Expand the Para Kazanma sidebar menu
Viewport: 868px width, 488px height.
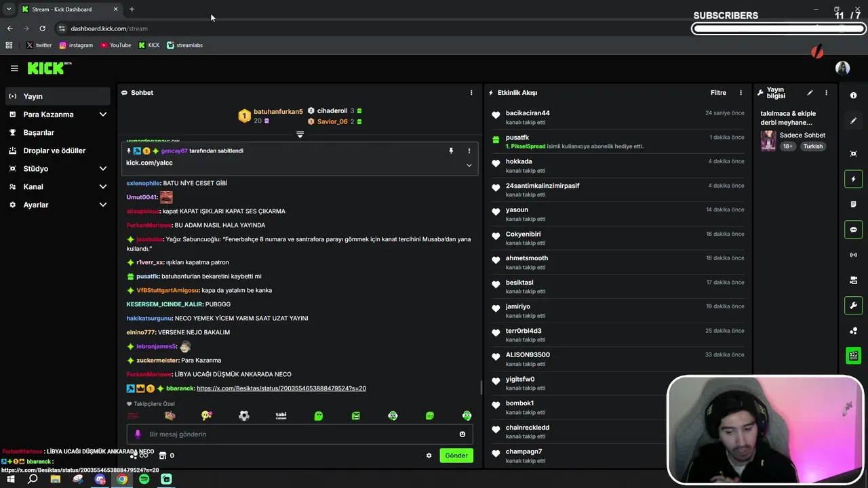58,115
